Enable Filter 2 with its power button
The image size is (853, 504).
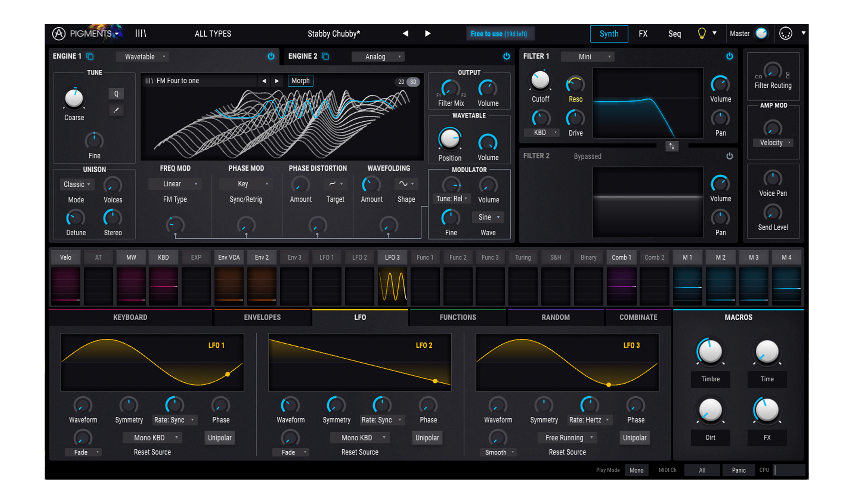tap(729, 156)
